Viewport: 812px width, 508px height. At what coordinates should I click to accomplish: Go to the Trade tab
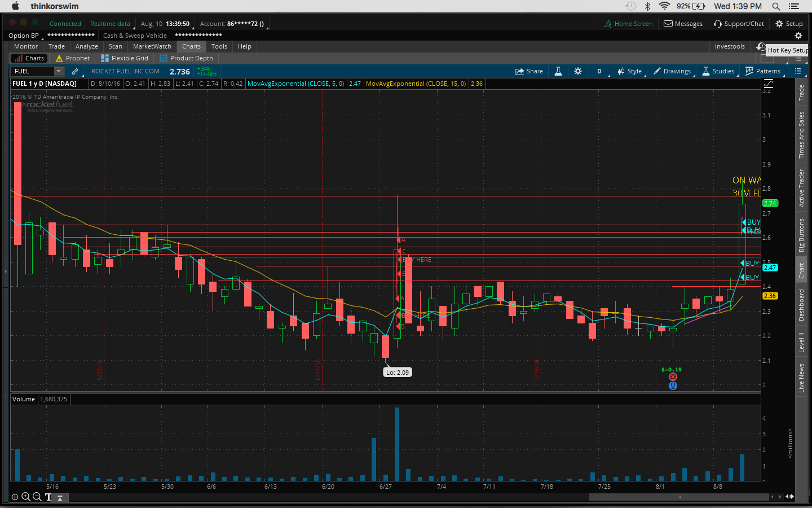coord(56,46)
